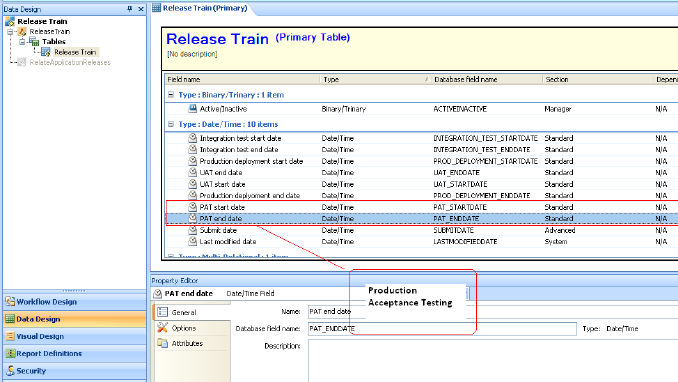Click the LASTMODIFIEDDATE database field cell
Screen dimensions: 678x382
pos(465,242)
